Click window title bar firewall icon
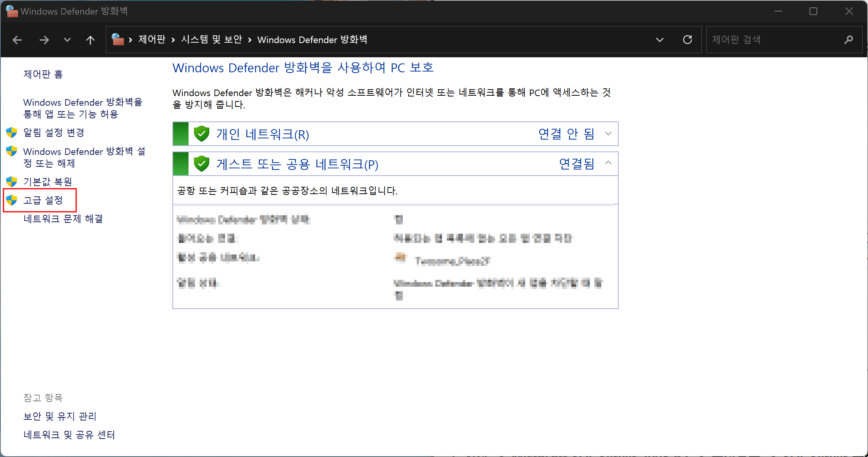This screenshot has width=868, height=457. coord(12,11)
